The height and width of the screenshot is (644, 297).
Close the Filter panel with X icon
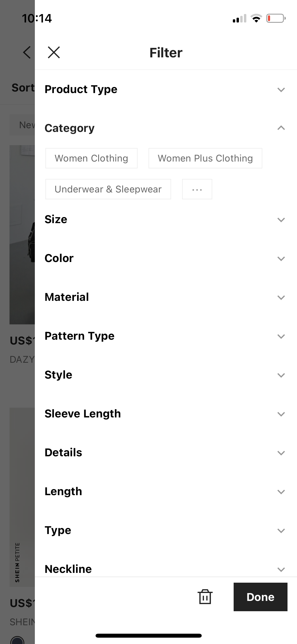tap(54, 52)
